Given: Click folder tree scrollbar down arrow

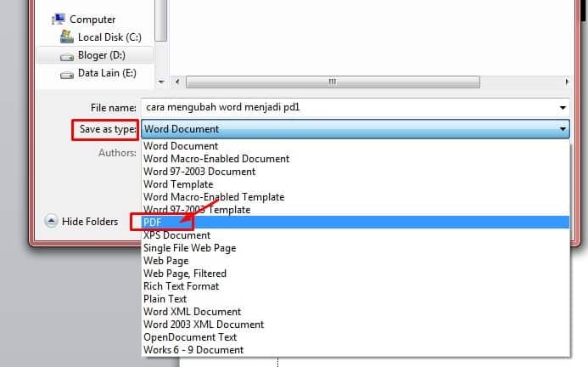Looking at the screenshot, I should pos(161,82).
